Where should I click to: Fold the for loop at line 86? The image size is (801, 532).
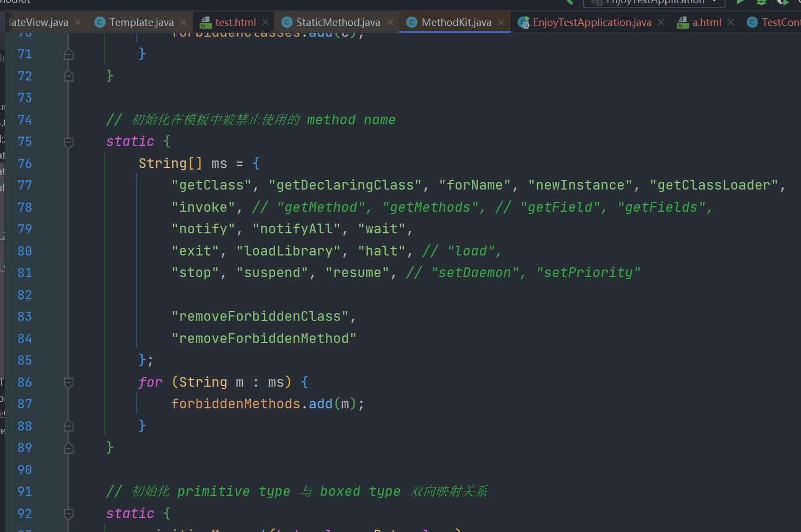[x=69, y=383]
